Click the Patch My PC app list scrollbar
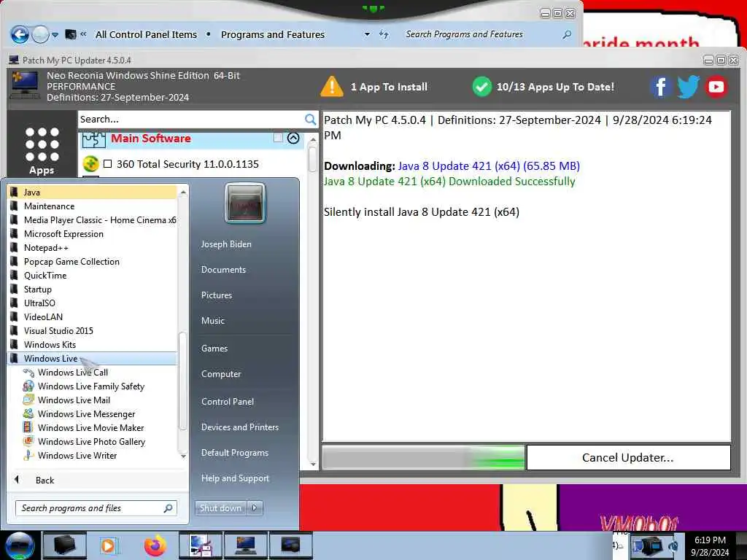 (x=312, y=159)
